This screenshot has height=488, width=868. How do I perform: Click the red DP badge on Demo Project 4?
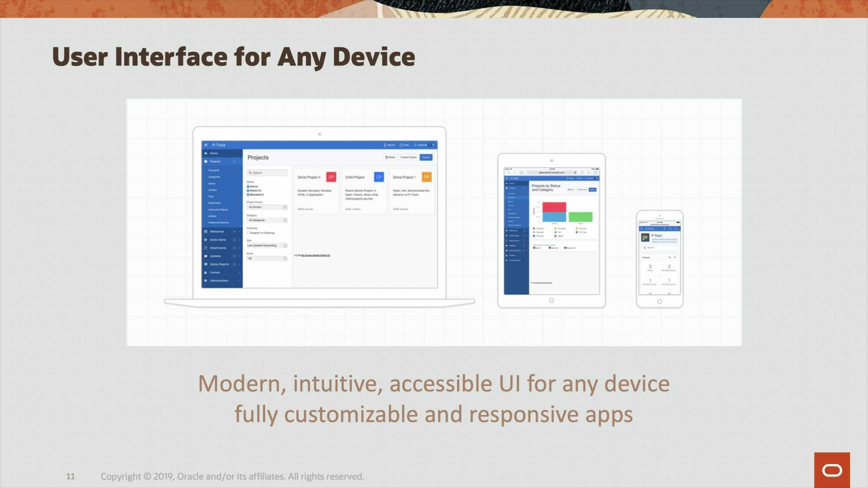tap(331, 177)
